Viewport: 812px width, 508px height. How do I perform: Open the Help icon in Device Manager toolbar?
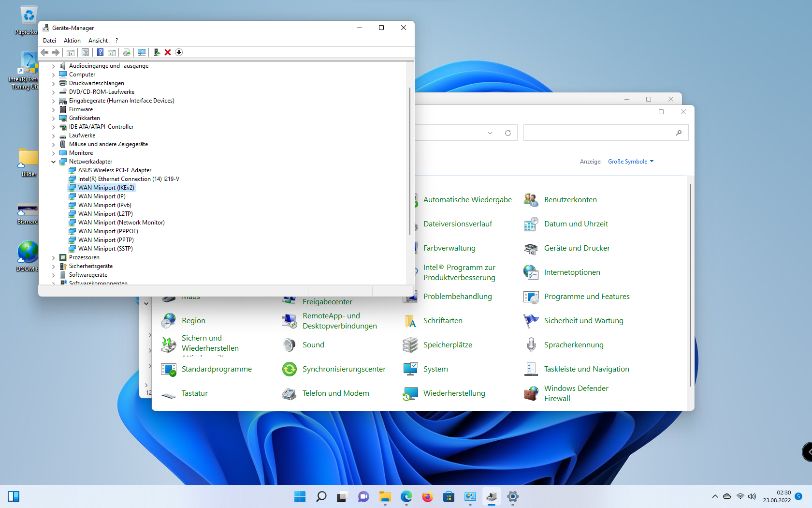100,52
